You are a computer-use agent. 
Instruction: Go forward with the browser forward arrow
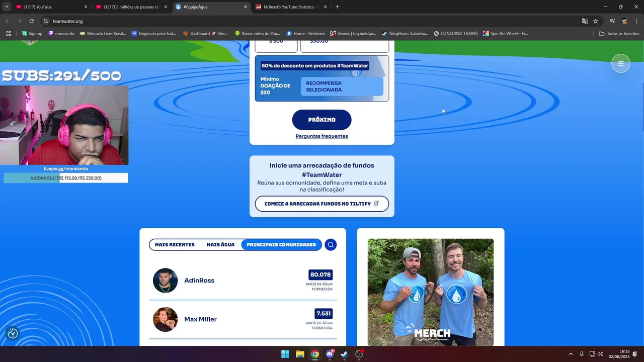click(19, 21)
